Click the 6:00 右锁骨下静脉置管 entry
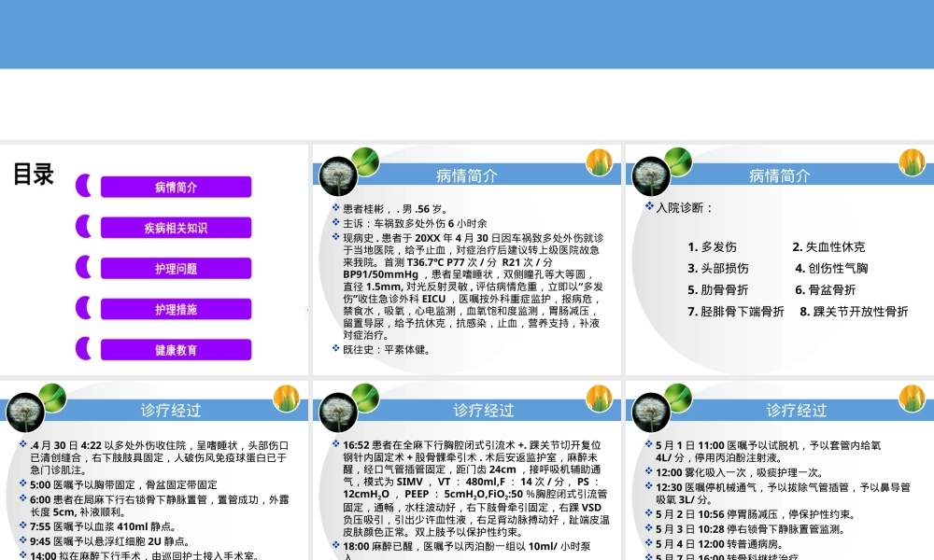Viewport: 934px width, 560px height. [x=160, y=506]
